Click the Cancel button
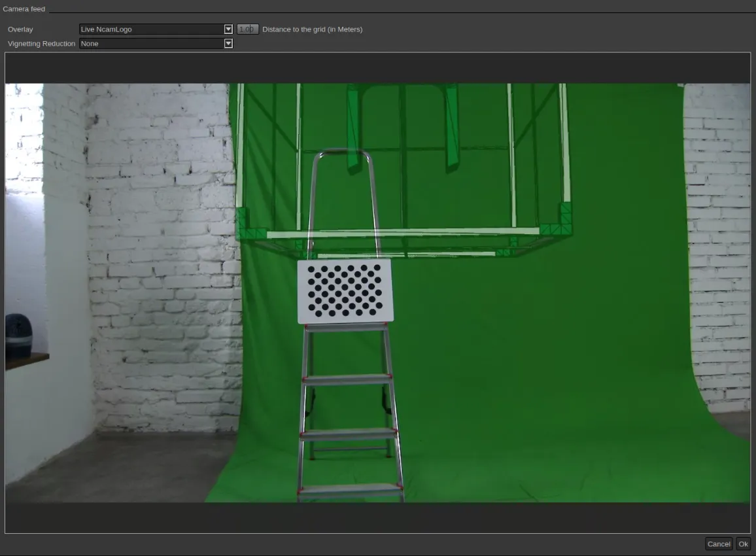Screen dimensions: 756x556 click(718, 544)
